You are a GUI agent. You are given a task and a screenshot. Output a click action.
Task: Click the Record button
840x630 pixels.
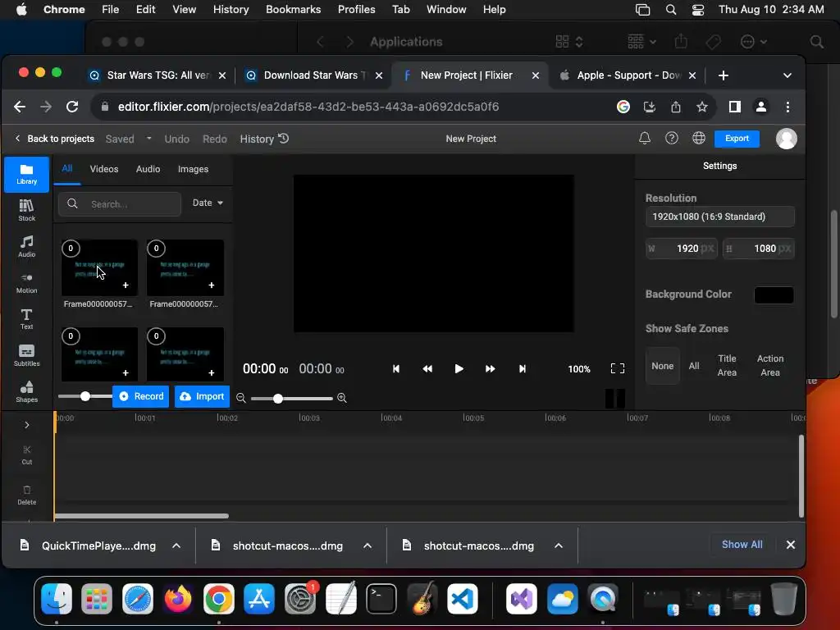141,396
